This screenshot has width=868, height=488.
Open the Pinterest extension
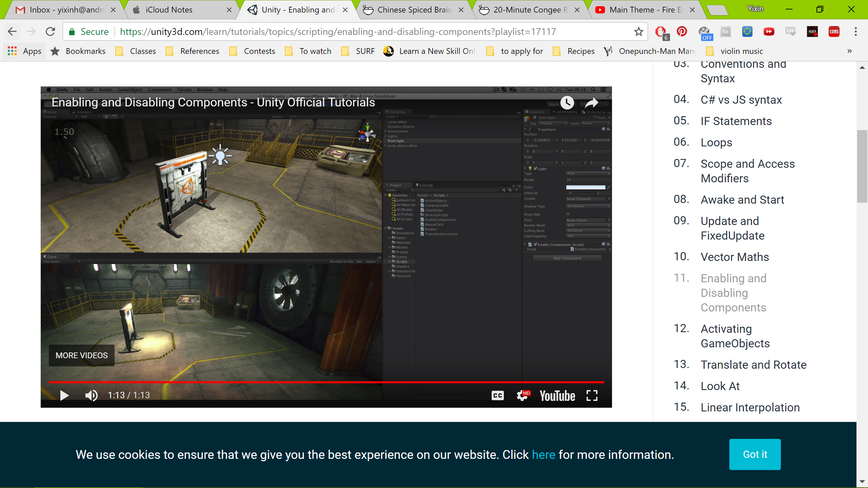point(682,32)
